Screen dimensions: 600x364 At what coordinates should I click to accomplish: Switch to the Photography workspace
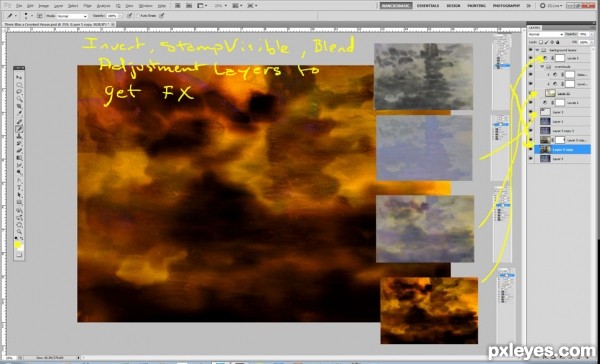click(x=506, y=5)
